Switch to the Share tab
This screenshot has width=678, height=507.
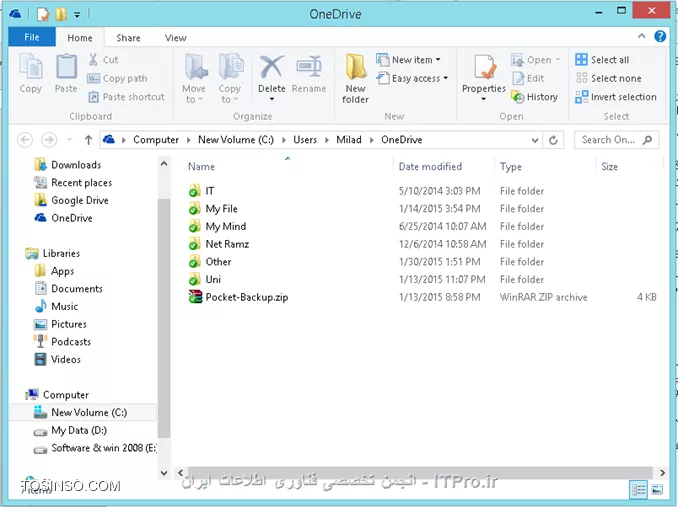128,38
